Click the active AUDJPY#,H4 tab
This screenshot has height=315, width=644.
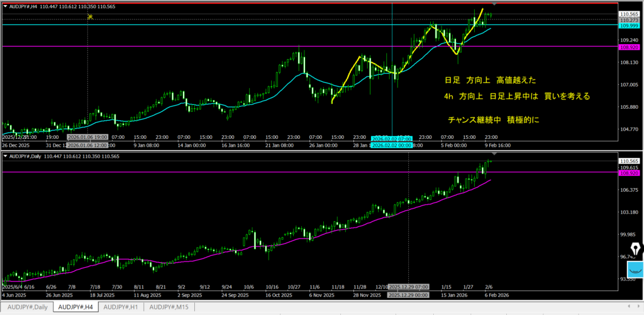(x=74, y=307)
